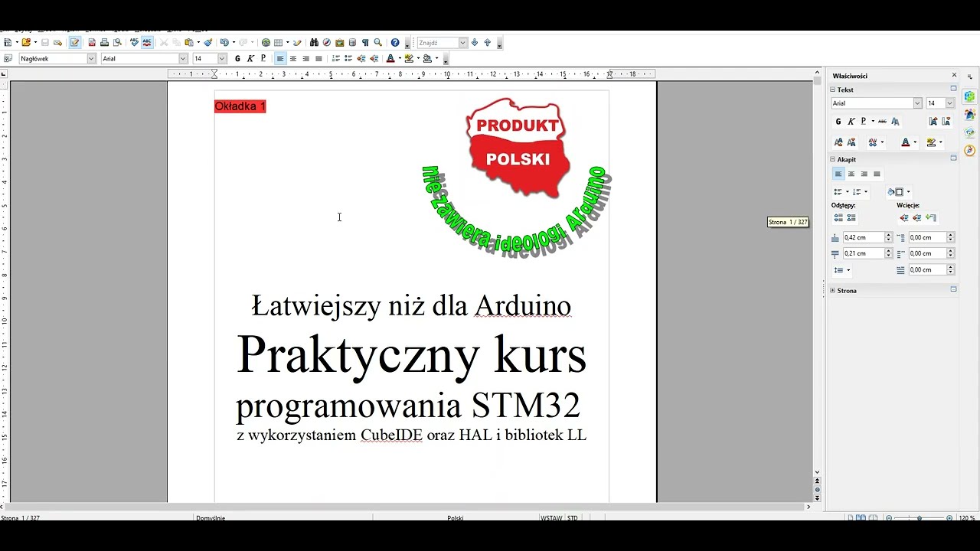This screenshot has height=551, width=980.
Task: Open the Data Sources icon
Action: point(352,42)
